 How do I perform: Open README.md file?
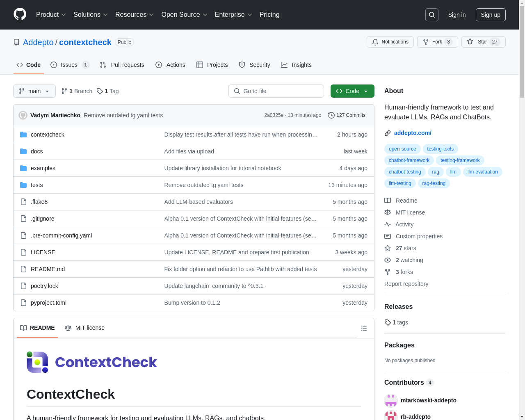pyautogui.click(x=48, y=269)
